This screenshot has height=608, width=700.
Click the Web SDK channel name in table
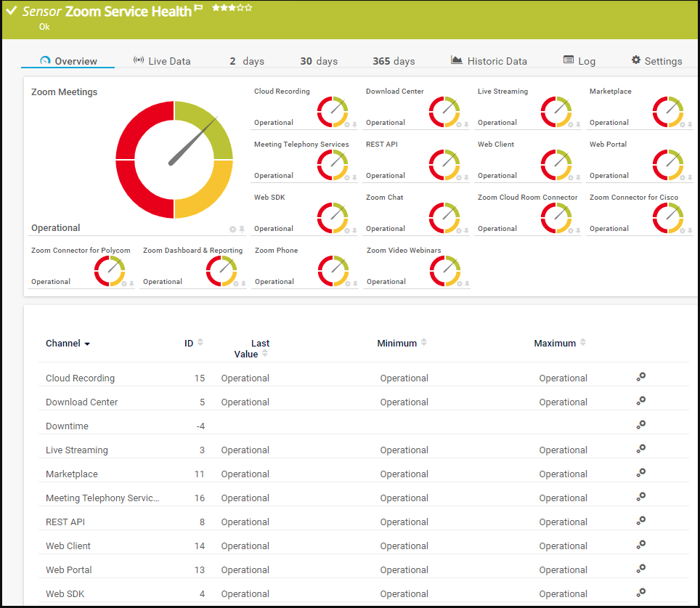pyautogui.click(x=65, y=593)
